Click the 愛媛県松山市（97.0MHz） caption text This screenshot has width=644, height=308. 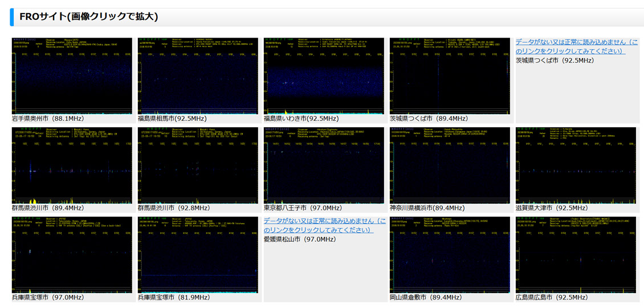(300, 239)
